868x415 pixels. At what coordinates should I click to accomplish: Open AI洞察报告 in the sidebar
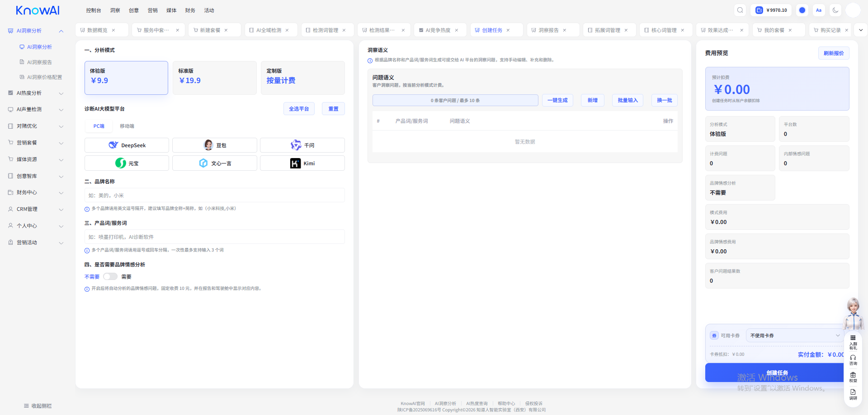pyautogui.click(x=39, y=62)
